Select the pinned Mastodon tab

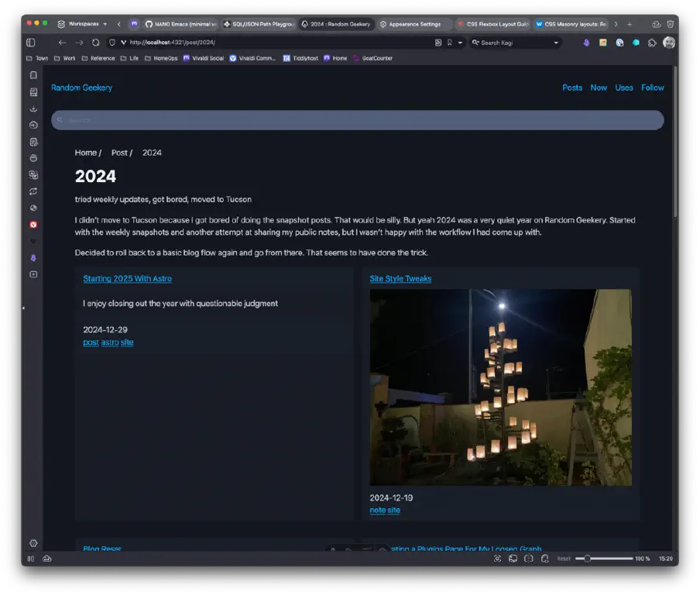(134, 24)
